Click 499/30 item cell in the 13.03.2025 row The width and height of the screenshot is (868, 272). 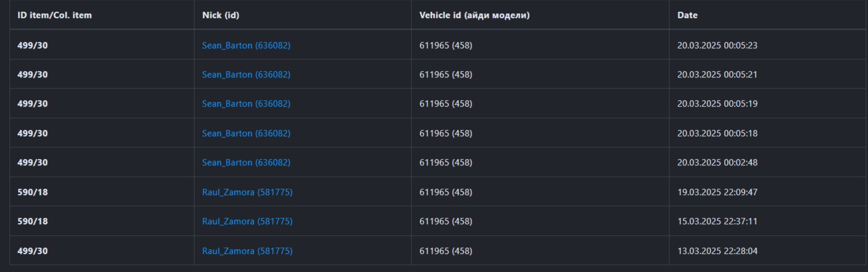tap(33, 251)
